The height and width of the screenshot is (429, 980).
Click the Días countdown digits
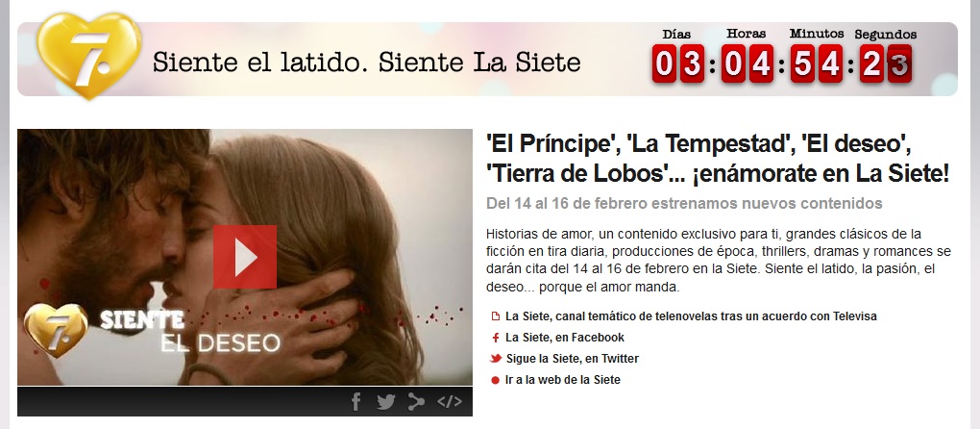(x=678, y=63)
